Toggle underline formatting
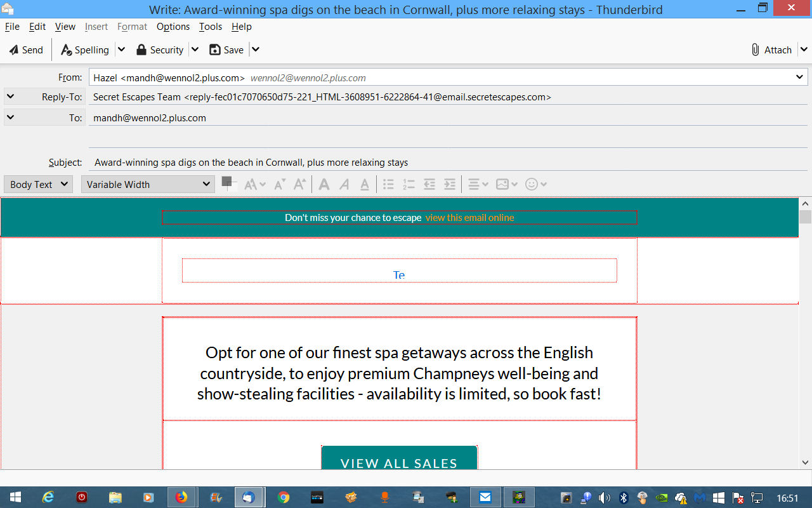This screenshot has width=812, height=508. coord(365,184)
